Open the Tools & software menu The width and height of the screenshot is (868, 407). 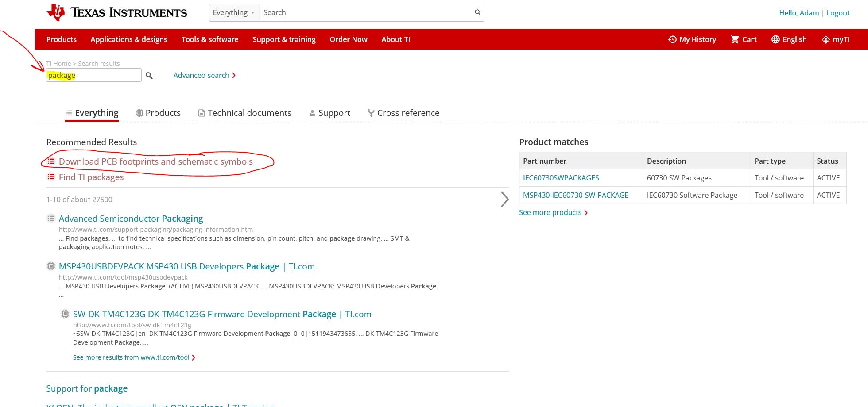tap(210, 39)
